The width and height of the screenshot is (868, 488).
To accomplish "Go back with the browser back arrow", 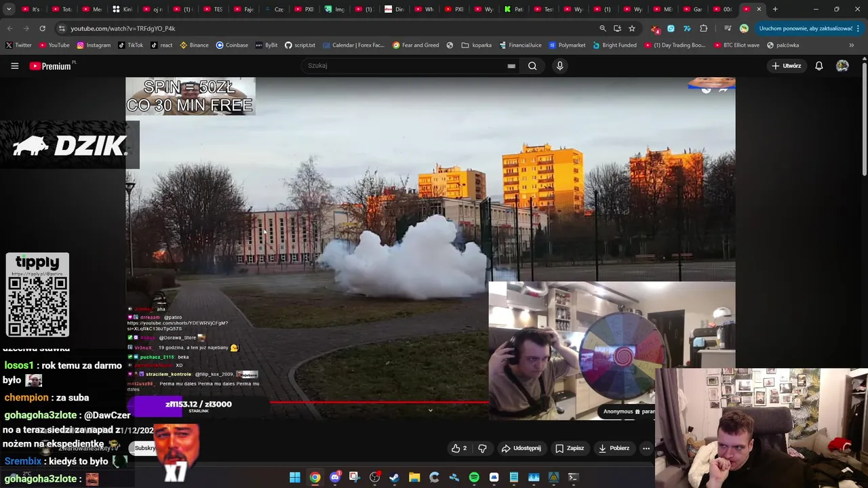I will point(9,28).
